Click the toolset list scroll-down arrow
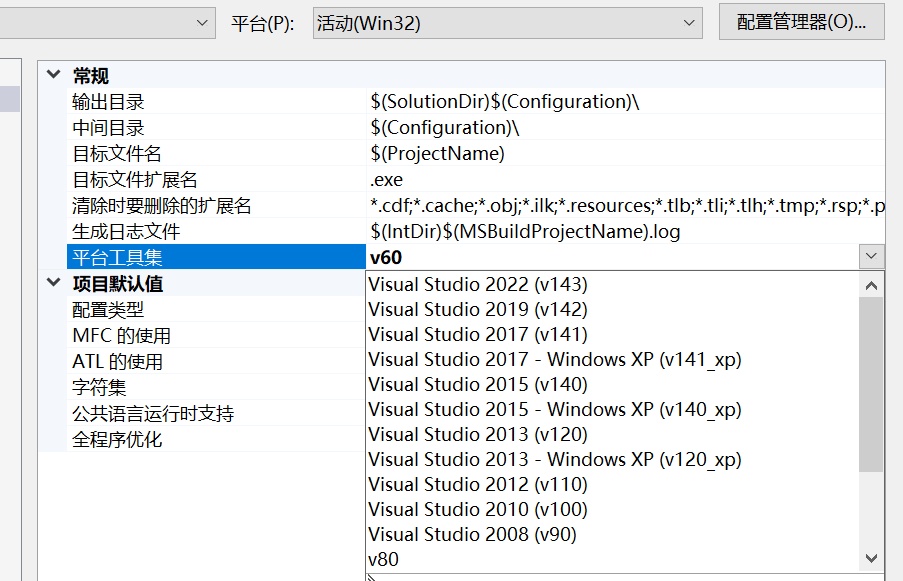 coord(871,558)
